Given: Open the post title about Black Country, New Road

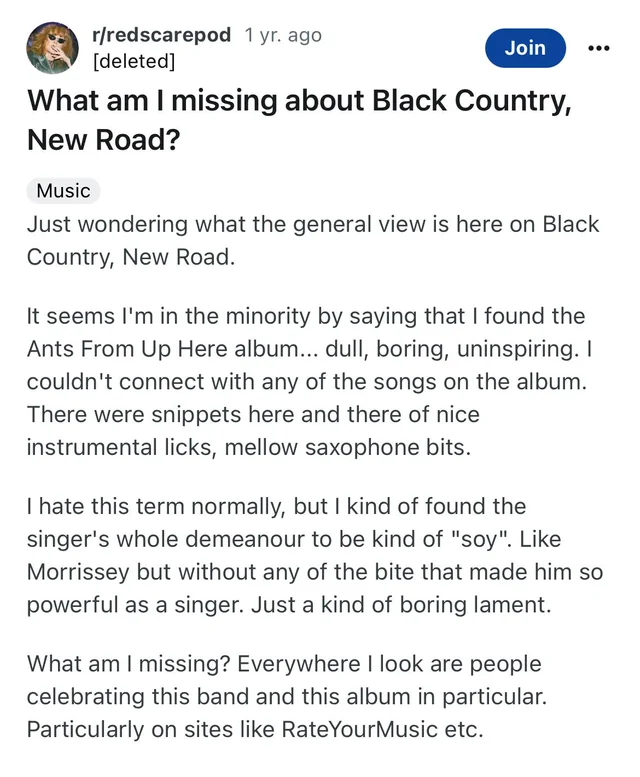Looking at the screenshot, I should (298, 119).
